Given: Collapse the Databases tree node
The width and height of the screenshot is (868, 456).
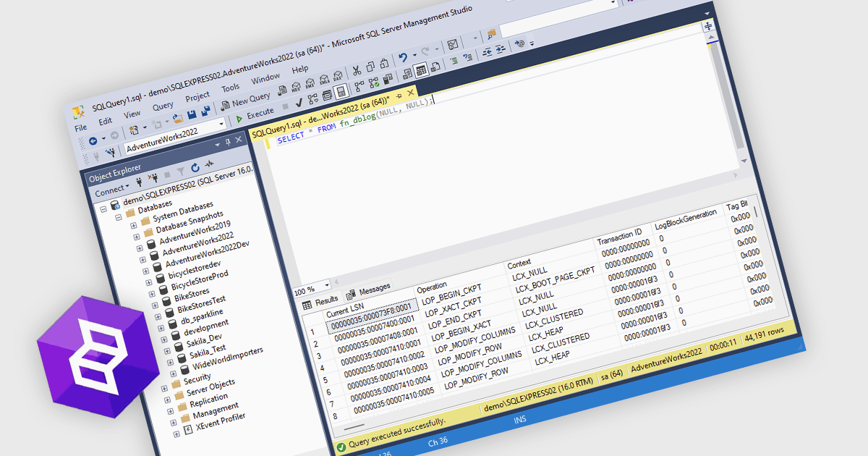Looking at the screenshot, I should pos(119,217).
